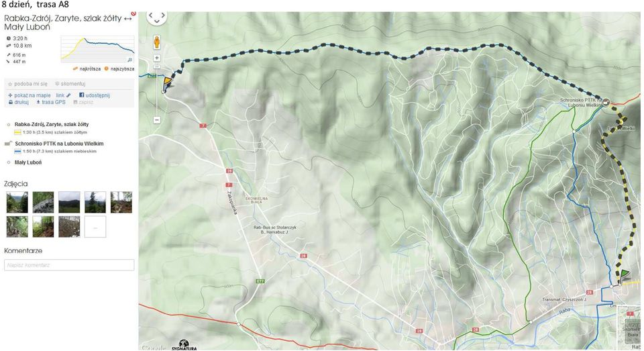Select the Mały Luboń waypoint entry
644x351 pixels.
pos(28,162)
